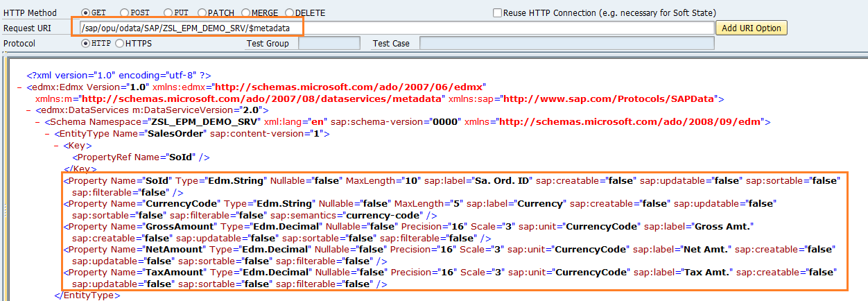Collapse the Key element node
Image resolution: width=868 pixels, height=301 pixels.
click(x=57, y=146)
